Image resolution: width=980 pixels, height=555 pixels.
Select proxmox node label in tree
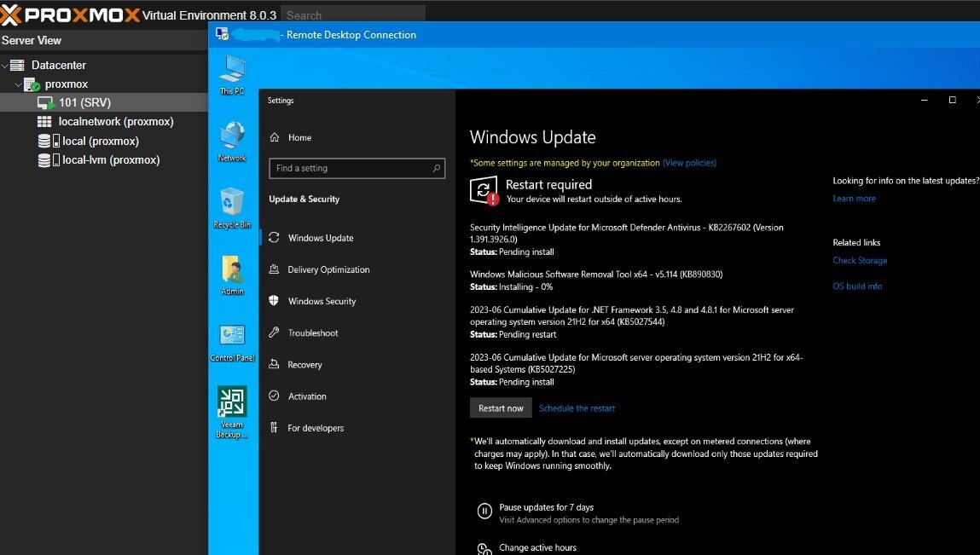[67, 84]
